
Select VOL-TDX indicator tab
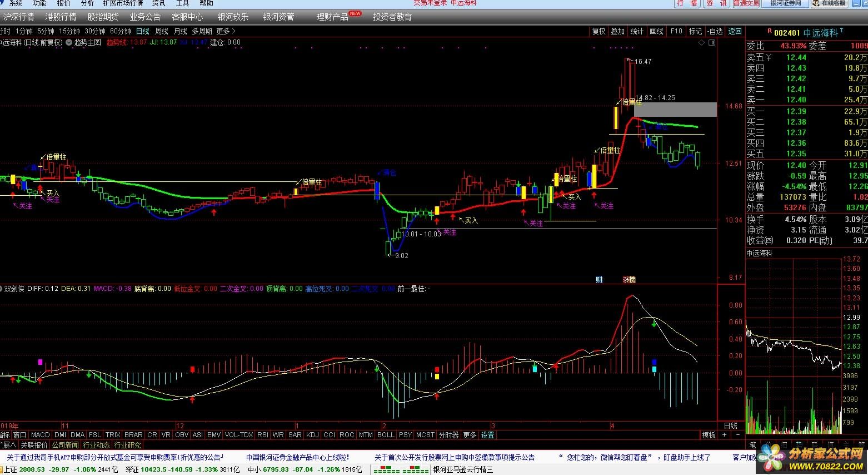239,435
